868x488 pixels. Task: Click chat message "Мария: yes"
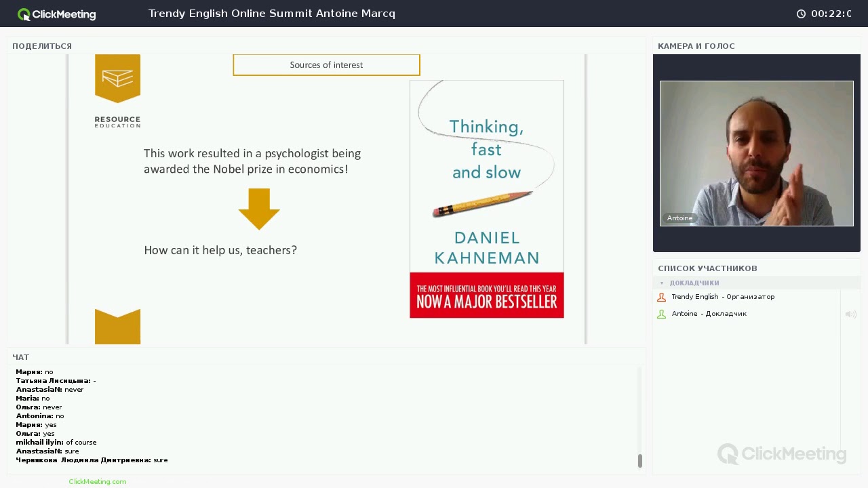click(36, 425)
